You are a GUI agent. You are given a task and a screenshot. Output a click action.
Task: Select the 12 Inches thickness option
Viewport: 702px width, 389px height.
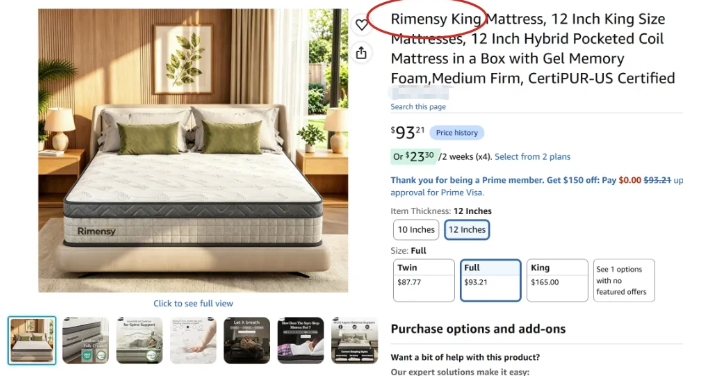tap(467, 230)
